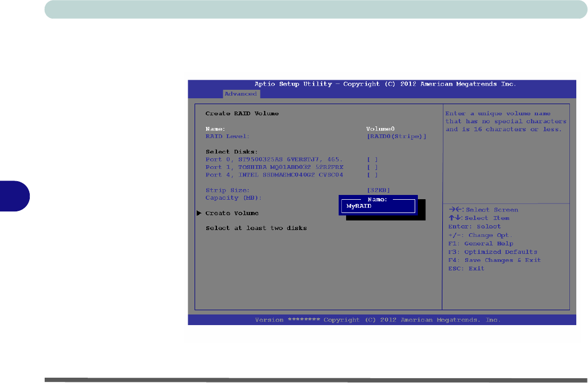Click the up-down arrows Select Item hint
Viewport: 588px width, 383px height.
[479, 218]
